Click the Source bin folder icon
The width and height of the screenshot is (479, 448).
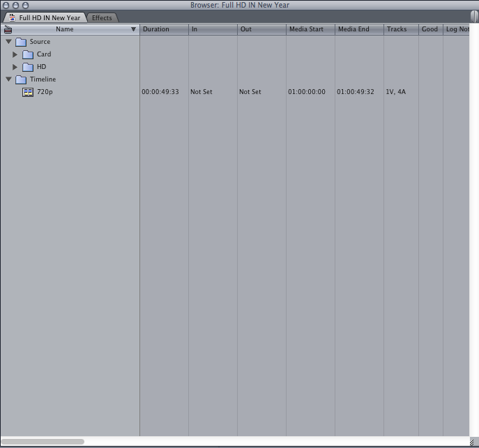pyautogui.click(x=21, y=42)
